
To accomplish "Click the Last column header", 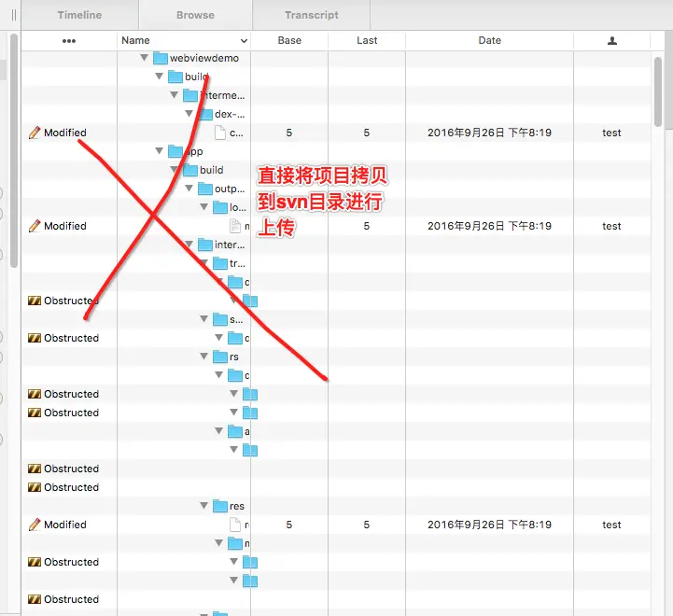I will click(x=367, y=40).
